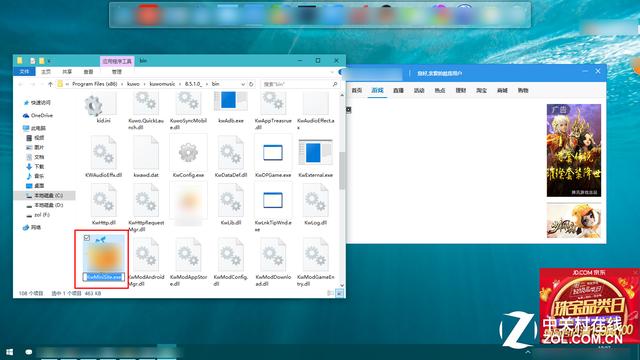The image size is (640, 360).
Task: Select the KwLnkTipWnd.exe file icon
Action: pyautogui.click(x=273, y=200)
